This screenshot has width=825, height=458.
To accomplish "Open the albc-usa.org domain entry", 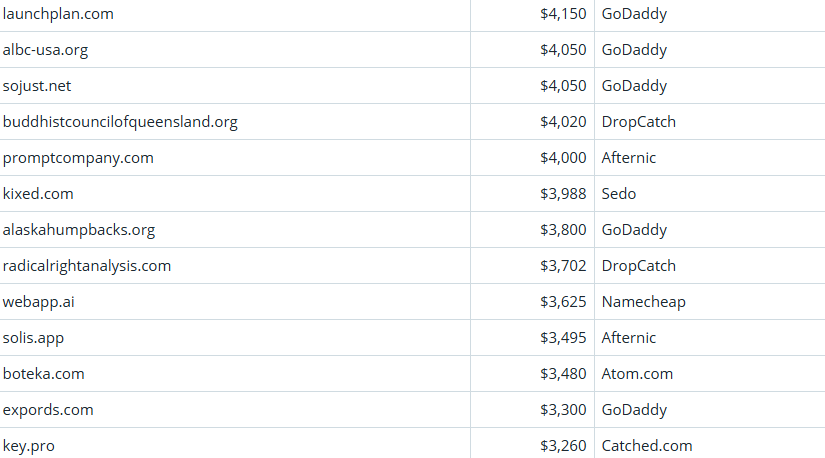I will (x=52, y=50).
